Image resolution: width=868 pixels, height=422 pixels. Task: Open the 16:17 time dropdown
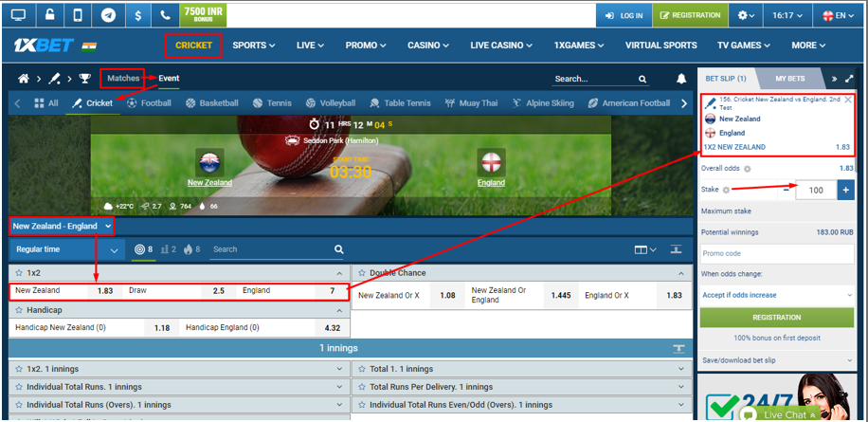[x=787, y=15]
